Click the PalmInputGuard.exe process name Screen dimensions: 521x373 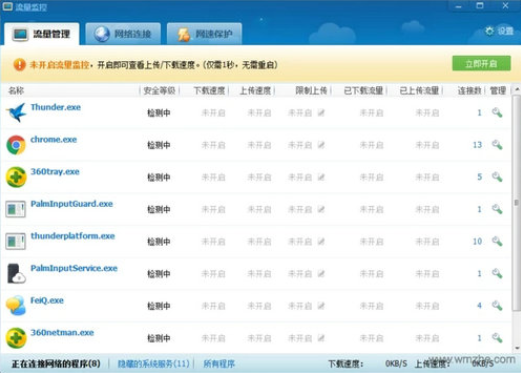tap(72, 204)
